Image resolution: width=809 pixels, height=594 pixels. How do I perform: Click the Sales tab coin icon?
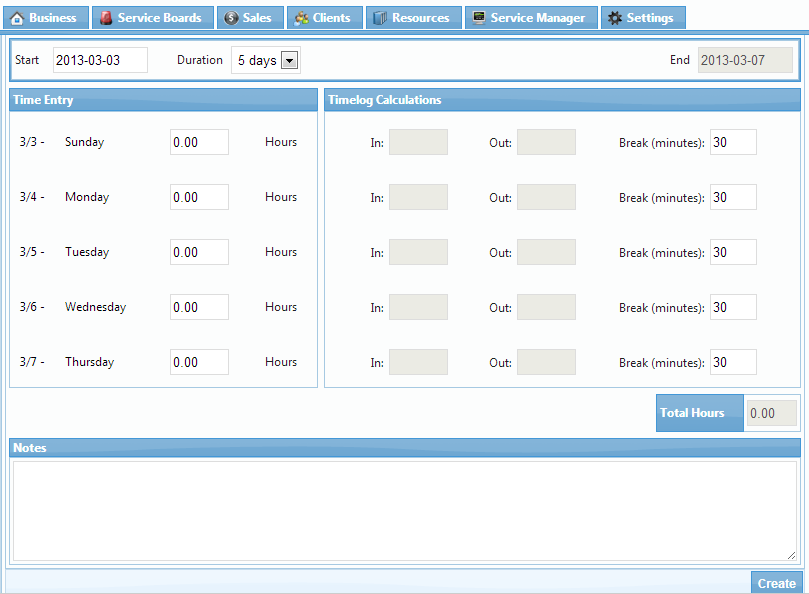click(x=231, y=18)
